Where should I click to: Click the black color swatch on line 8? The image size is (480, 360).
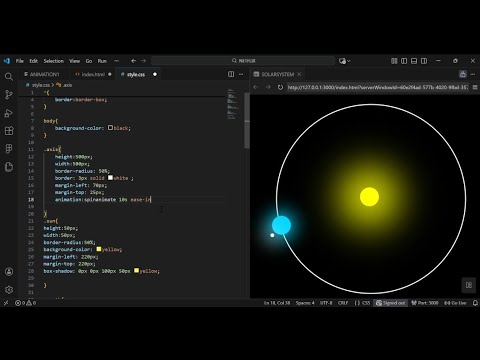110,128
